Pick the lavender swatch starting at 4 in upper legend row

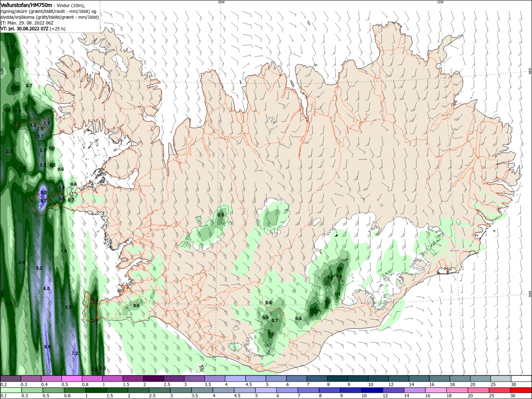[x=234, y=379]
